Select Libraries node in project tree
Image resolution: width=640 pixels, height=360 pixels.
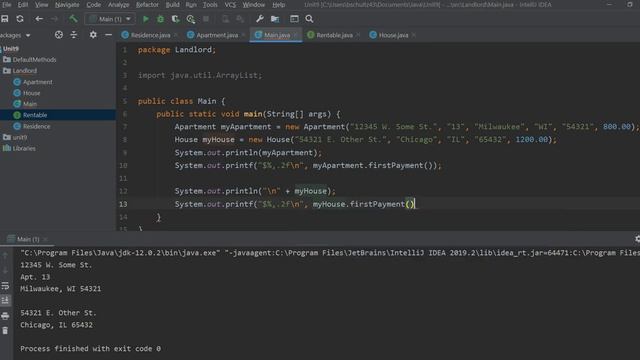click(20, 148)
